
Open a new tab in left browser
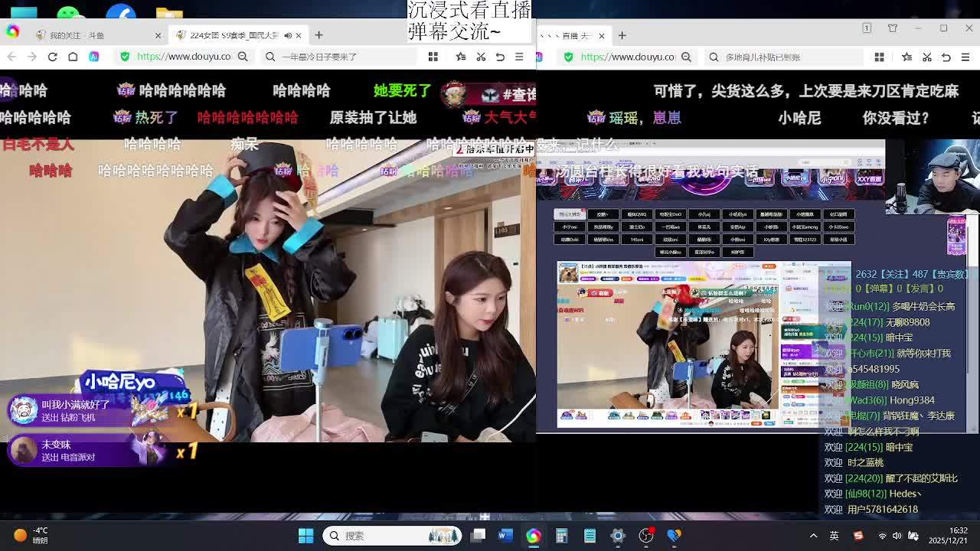click(318, 35)
